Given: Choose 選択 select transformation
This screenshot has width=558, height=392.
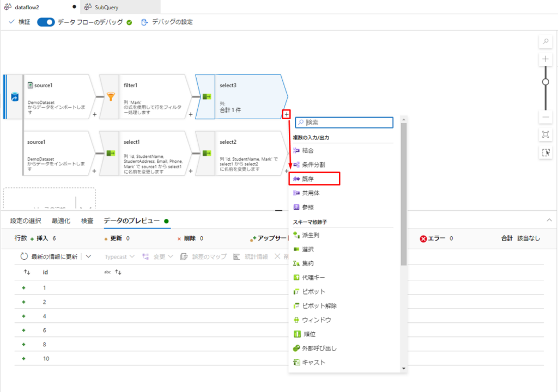Looking at the screenshot, I should coord(304,249).
